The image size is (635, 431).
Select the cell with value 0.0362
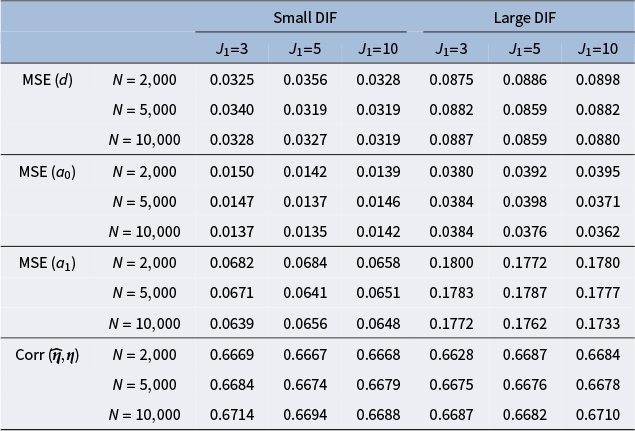[x=596, y=231]
